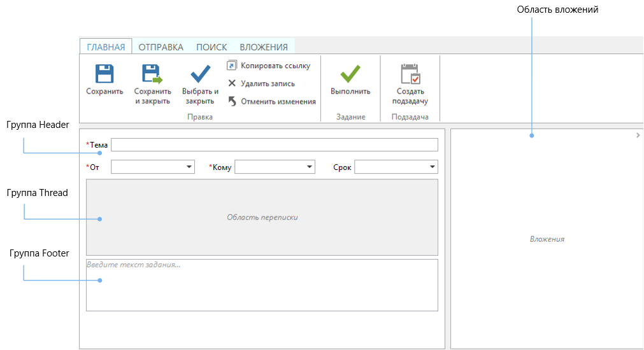Go to the ГЛАВНАЯ tab
This screenshot has height=350, width=644.
pos(106,47)
